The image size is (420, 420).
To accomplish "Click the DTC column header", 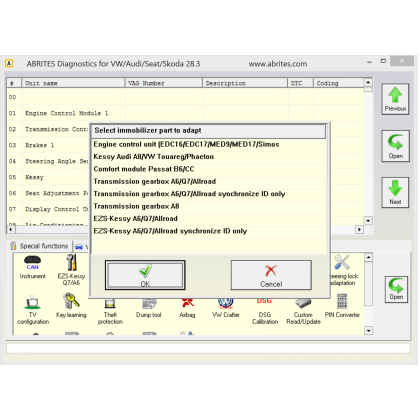I will click(300, 83).
